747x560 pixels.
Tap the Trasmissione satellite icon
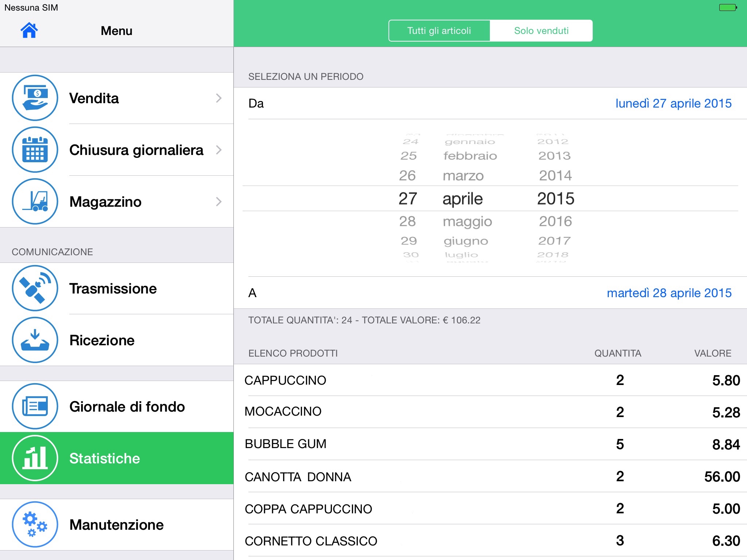(x=35, y=288)
